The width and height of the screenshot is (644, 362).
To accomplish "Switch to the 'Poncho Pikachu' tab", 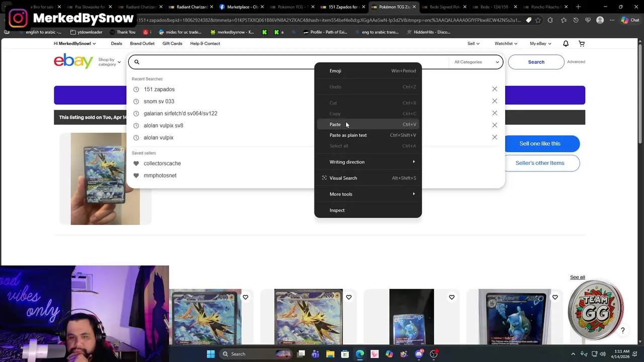I will click(x=545, y=7).
